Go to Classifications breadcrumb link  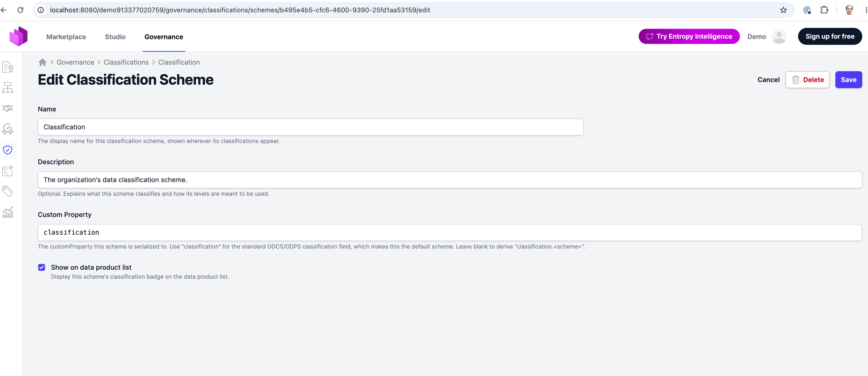click(126, 62)
